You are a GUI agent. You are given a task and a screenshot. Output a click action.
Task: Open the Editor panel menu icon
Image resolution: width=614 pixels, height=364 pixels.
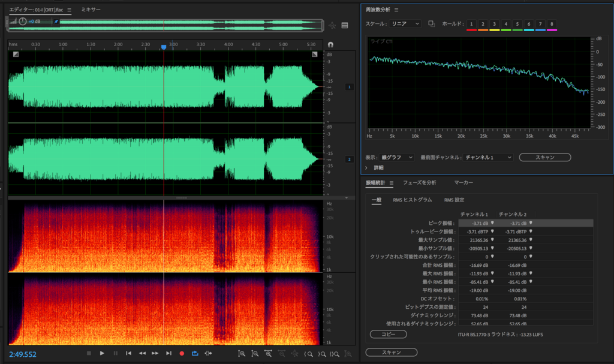click(70, 10)
